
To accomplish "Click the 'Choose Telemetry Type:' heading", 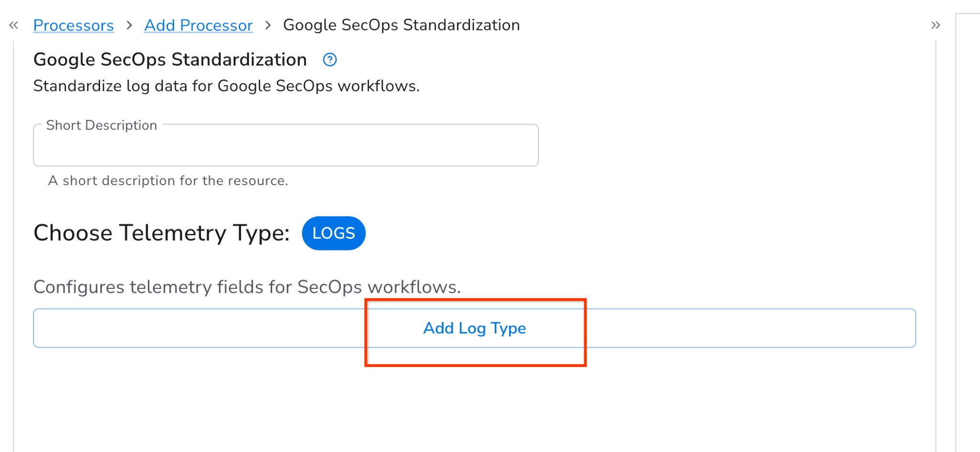I will click(162, 233).
